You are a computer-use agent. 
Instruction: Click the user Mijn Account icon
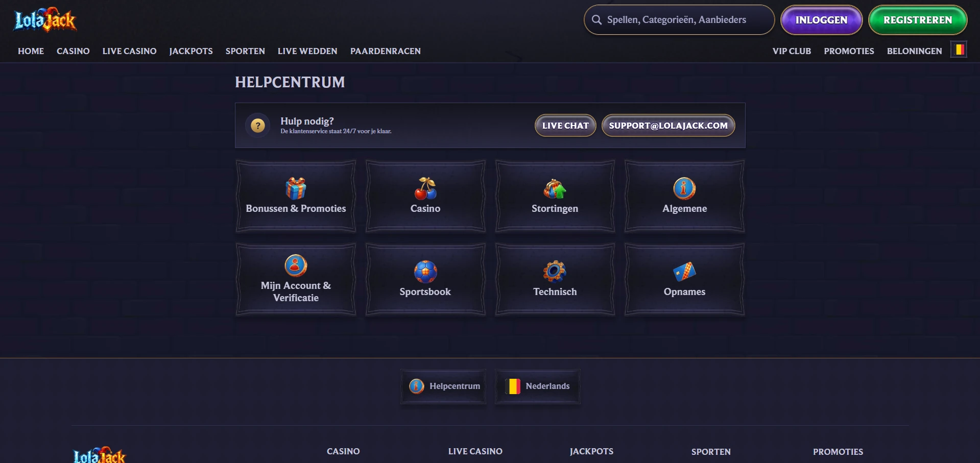coord(296,265)
